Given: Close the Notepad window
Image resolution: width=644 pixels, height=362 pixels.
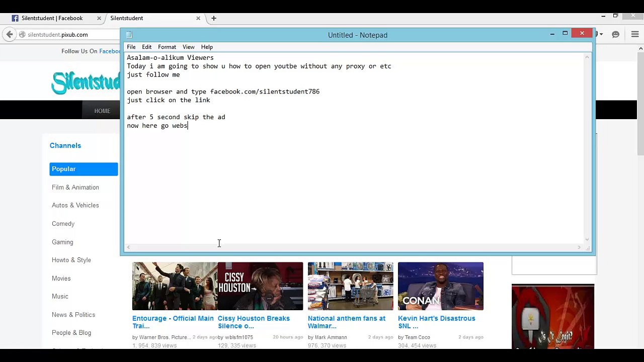Looking at the screenshot, I should pos(582,33).
